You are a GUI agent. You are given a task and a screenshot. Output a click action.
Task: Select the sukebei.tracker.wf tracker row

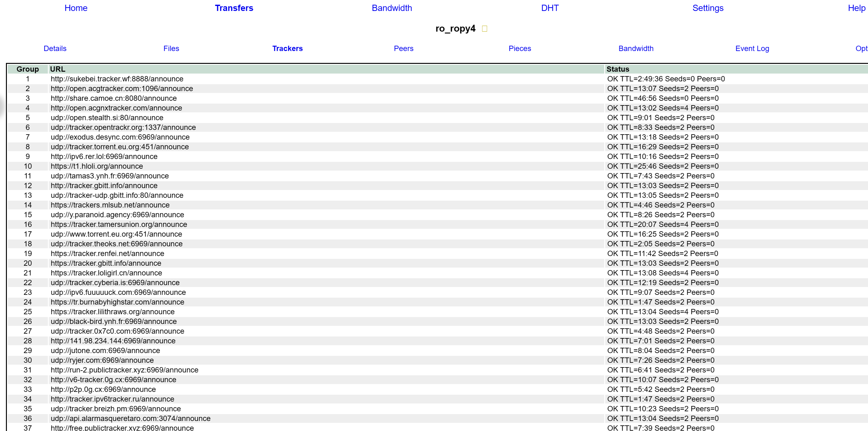117,79
